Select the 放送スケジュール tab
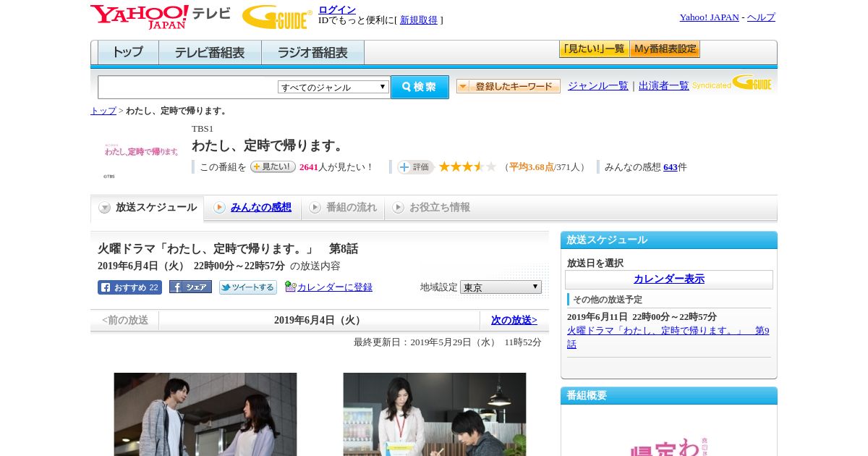The height and width of the screenshot is (456, 868). [148, 208]
